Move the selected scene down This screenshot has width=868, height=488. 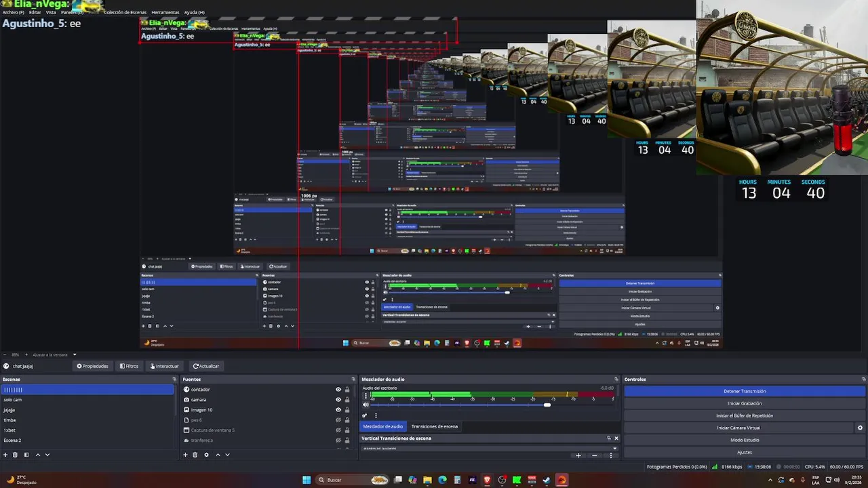pyautogui.click(x=47, y=455)
